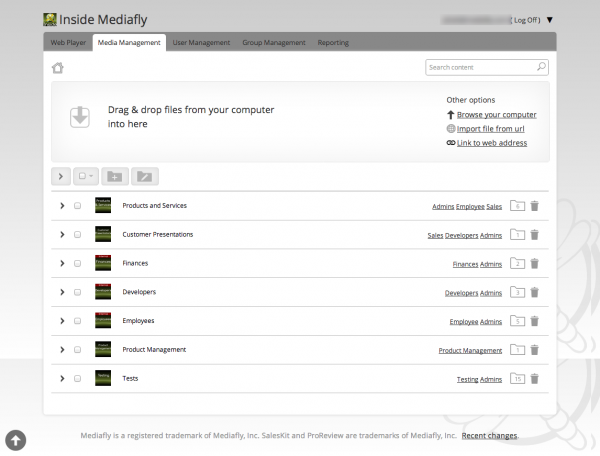Click the Log Off link
The image size is (600, 456).
click(x=527, y=20)
